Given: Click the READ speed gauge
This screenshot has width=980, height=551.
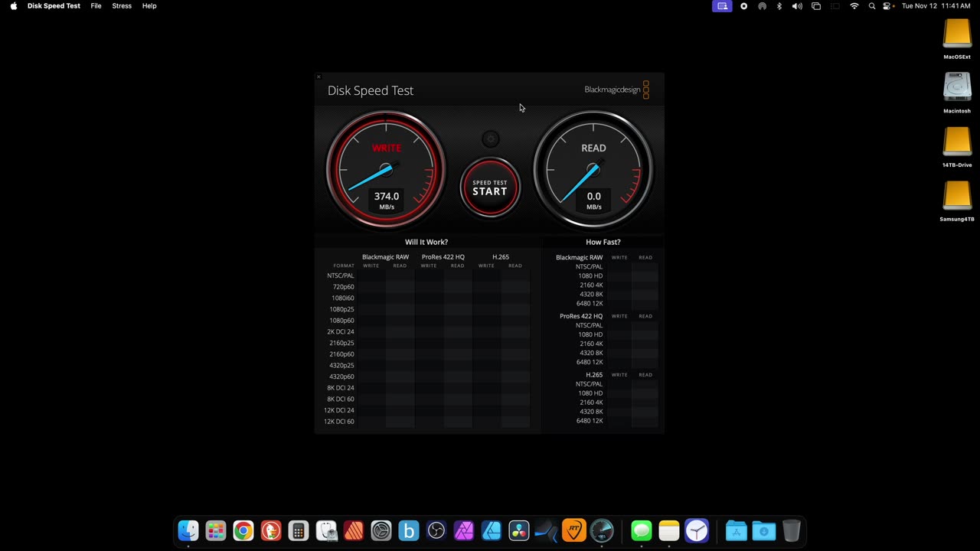Looking at the screenshot, I should pos(593,169).
